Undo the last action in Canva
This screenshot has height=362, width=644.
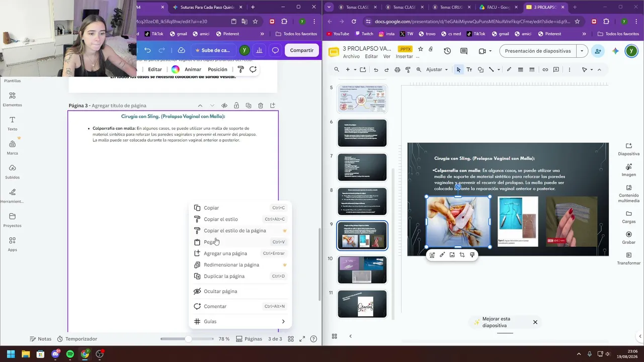pyautogui.click(x=147, y=50)
